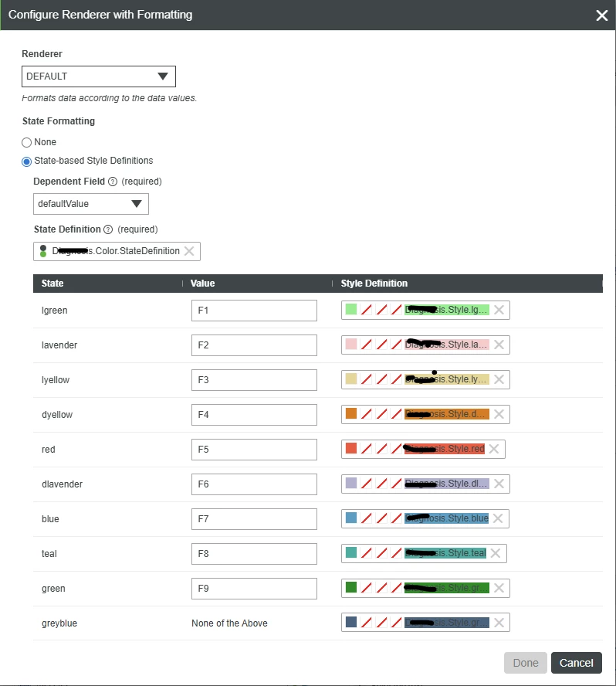
Task: Click the pink lavender row swatch
Action: (351, 344)
